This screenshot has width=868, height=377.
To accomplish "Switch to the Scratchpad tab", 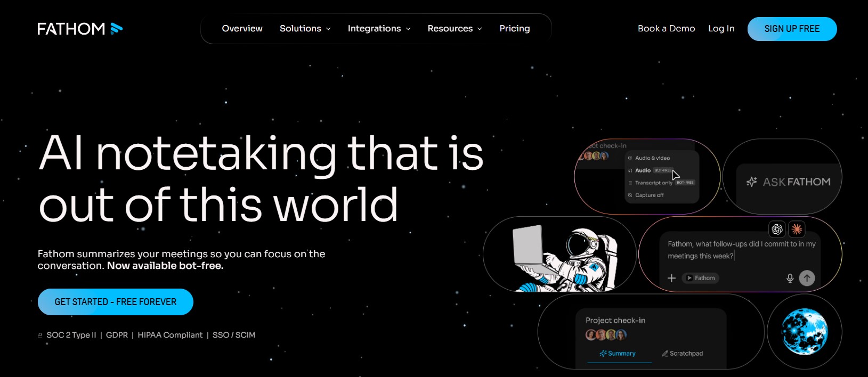I will [683, 354].
